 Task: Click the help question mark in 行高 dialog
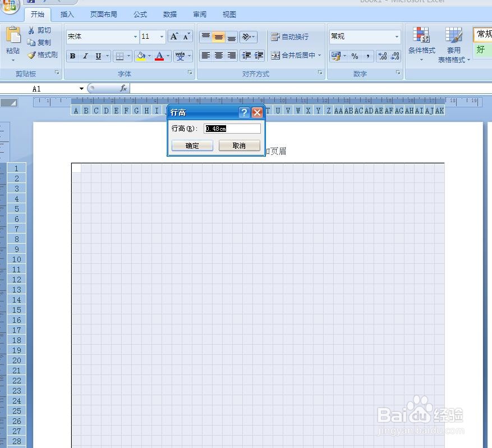[x=244, y=112]
